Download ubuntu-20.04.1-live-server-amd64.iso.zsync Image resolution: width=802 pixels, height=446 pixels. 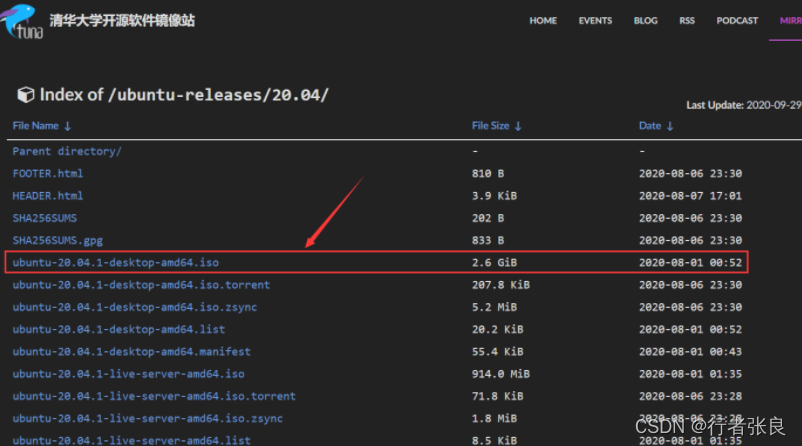(x=147, y=418)
